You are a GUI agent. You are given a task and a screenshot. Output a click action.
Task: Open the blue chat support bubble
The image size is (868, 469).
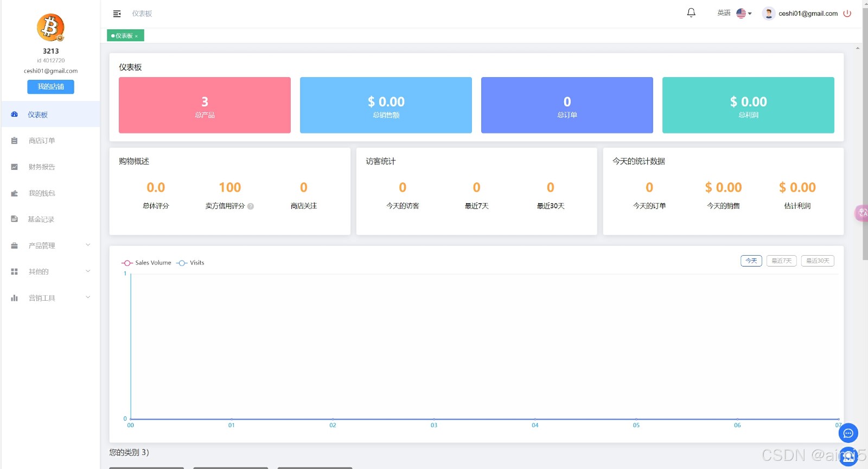click(848, 433)
